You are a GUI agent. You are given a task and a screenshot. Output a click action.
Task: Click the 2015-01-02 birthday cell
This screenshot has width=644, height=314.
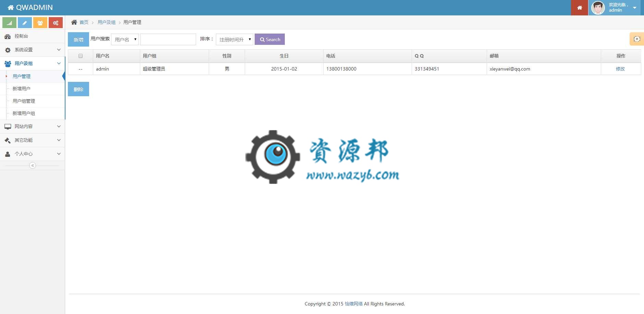(x=284, y=69)
